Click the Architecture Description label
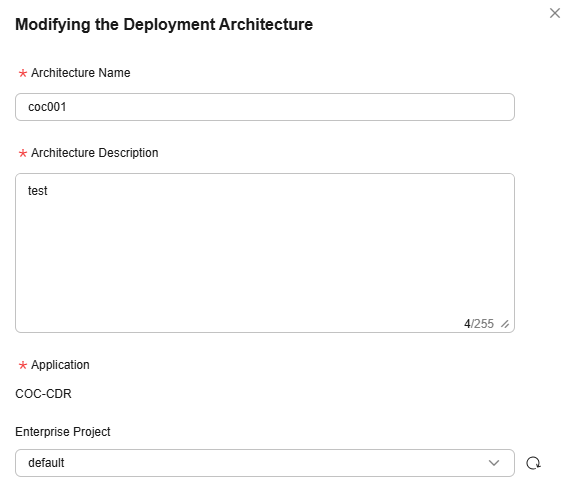 click(x=95, y=153)
